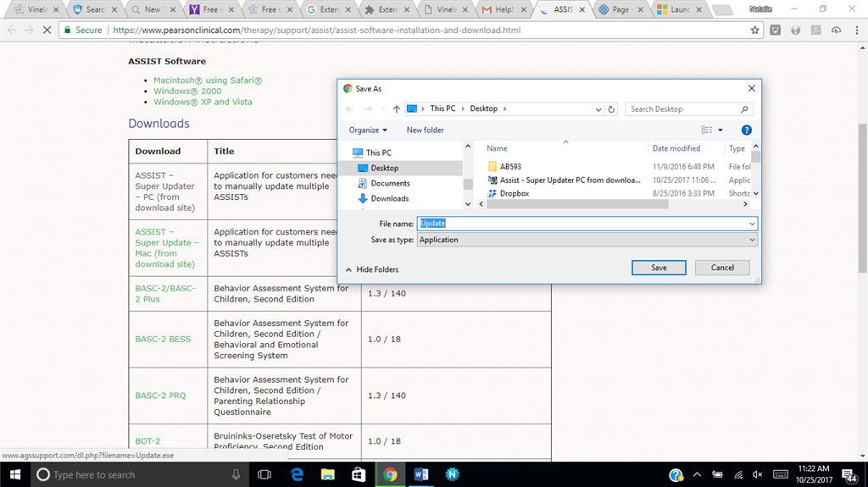Click the magnifier icon in Search Desktop
This screenshot has height=487, width=868.
click(744, 109)
